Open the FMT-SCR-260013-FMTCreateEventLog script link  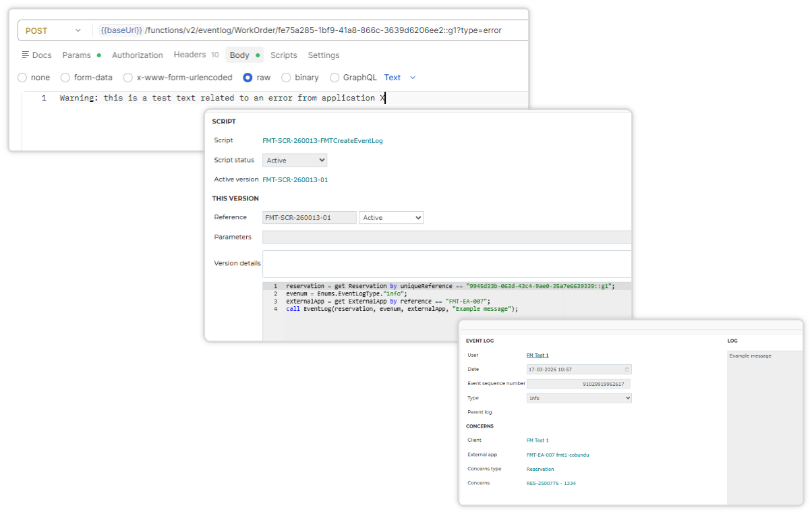pos(322,141)
